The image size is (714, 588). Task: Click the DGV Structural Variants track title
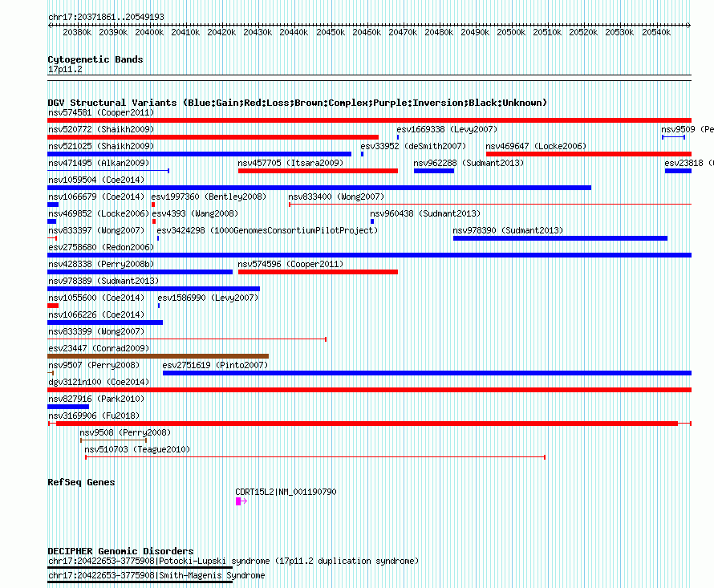pyautogui.click(x=298, y=103)
